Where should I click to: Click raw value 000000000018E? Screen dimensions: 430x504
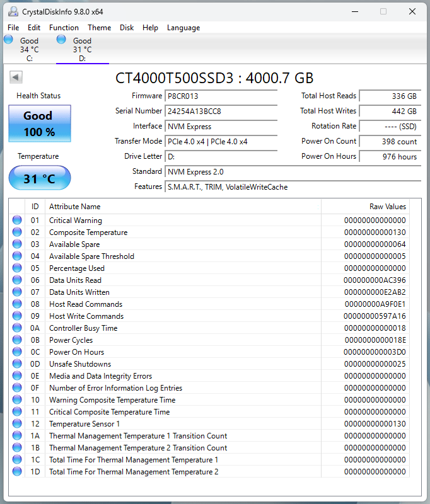[375, 340]
